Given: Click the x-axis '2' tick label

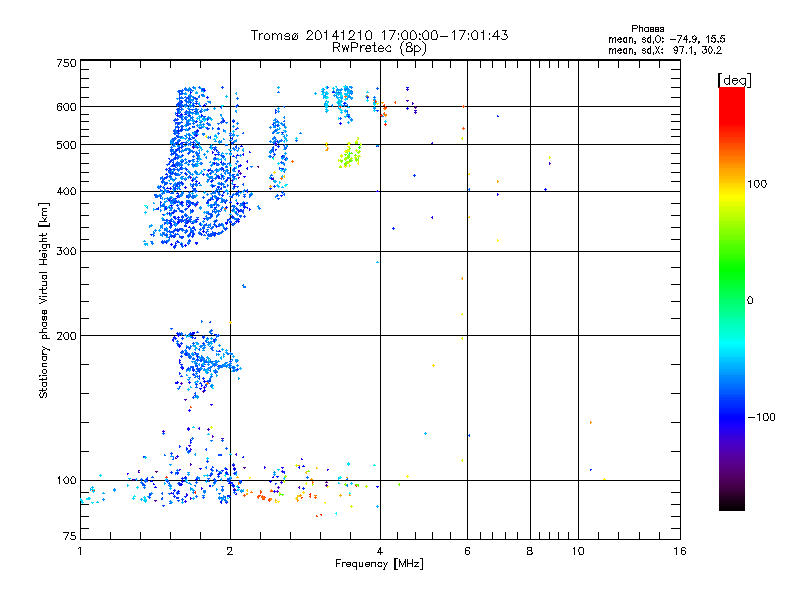Looking at the screenshot, I should pyautogui.click(x=230, y=551).
